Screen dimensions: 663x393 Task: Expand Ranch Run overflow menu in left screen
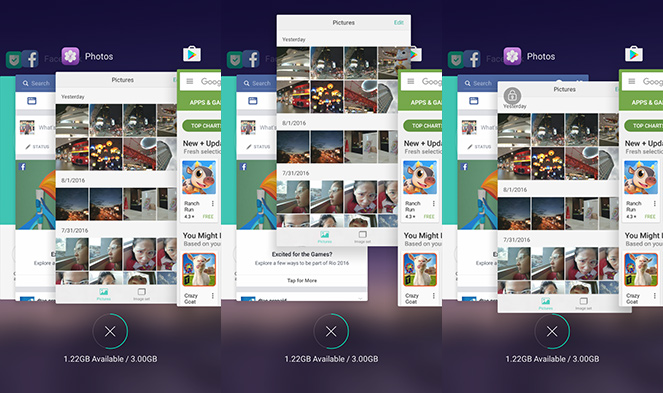pos(213,204)
